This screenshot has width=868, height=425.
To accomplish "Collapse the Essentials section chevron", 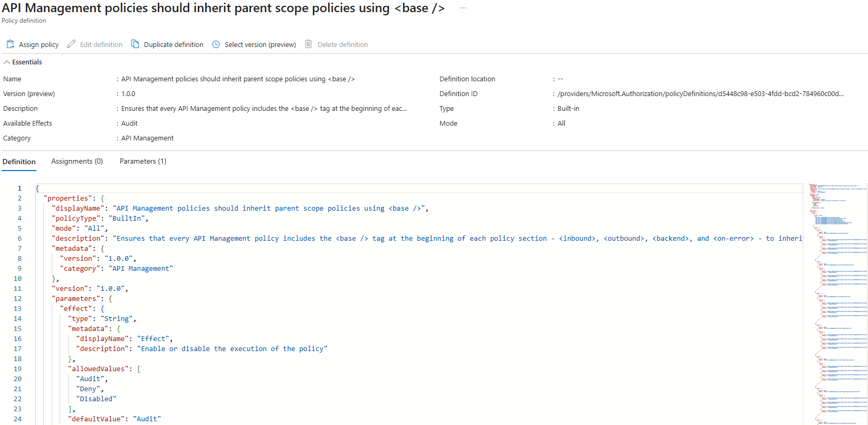I will click(x=7, y=62).
